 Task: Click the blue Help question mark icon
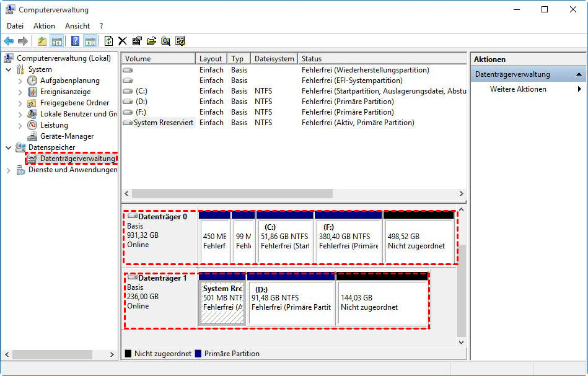pyautogui.click(x=75, y=42)
